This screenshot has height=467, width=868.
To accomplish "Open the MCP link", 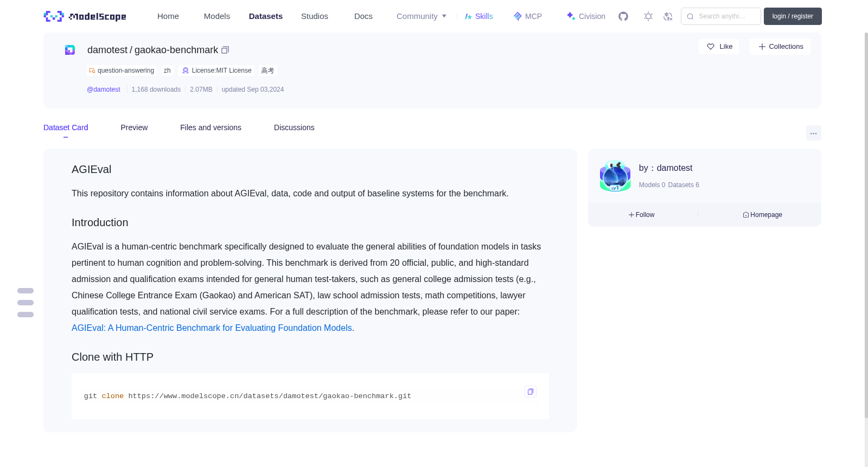I will click(528, 16).
